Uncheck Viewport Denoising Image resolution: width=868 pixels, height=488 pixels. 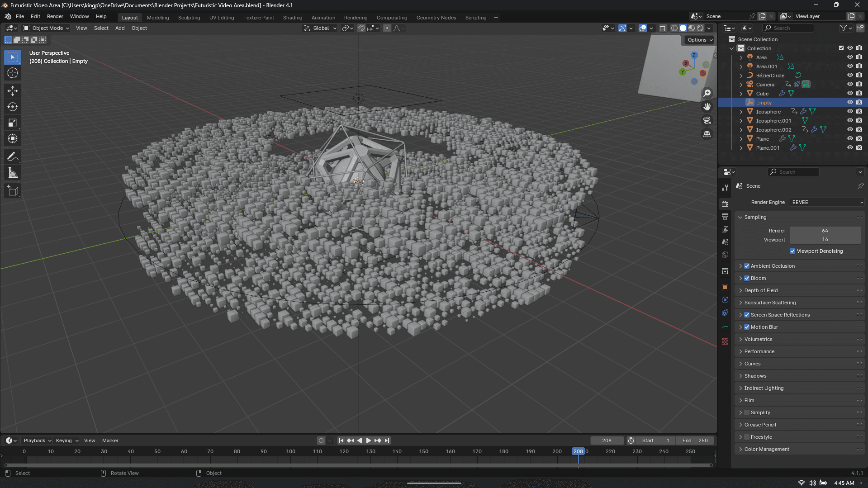click(x=792, y=251)
